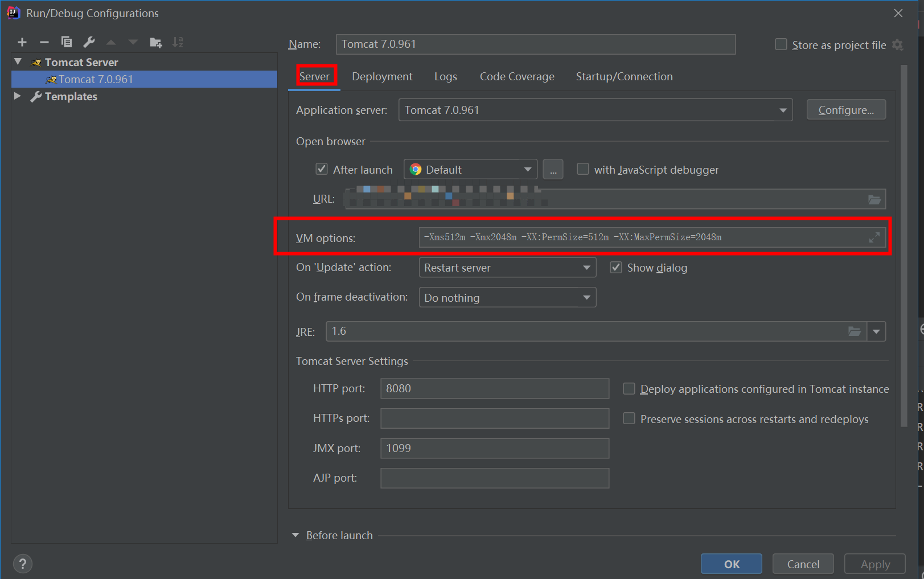
Task: Change the browser from Default
Action: pos(527,169)
